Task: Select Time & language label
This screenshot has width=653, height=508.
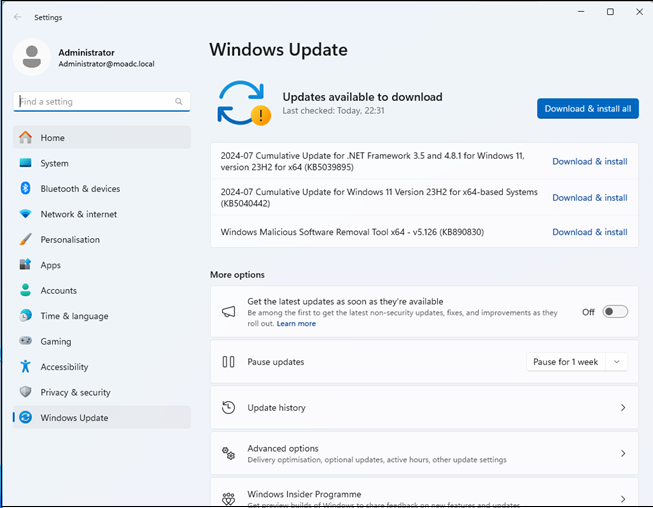Action: pyautogui.click(x=75, y=316)
